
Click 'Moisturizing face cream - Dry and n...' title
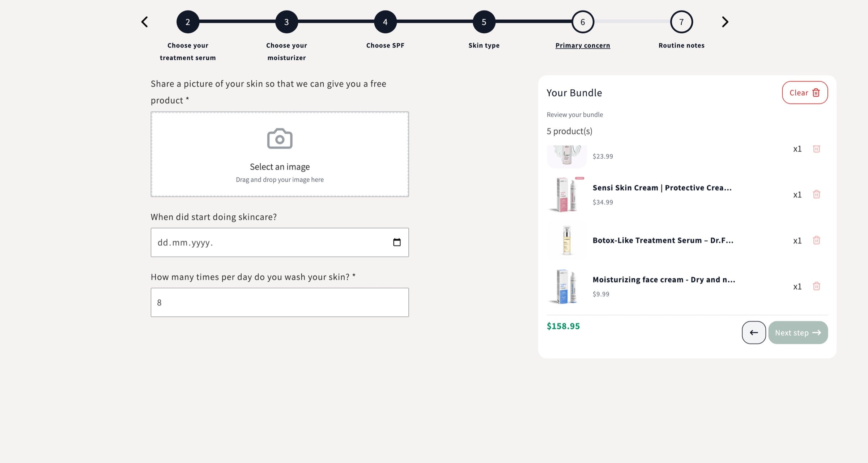point(664,279)
